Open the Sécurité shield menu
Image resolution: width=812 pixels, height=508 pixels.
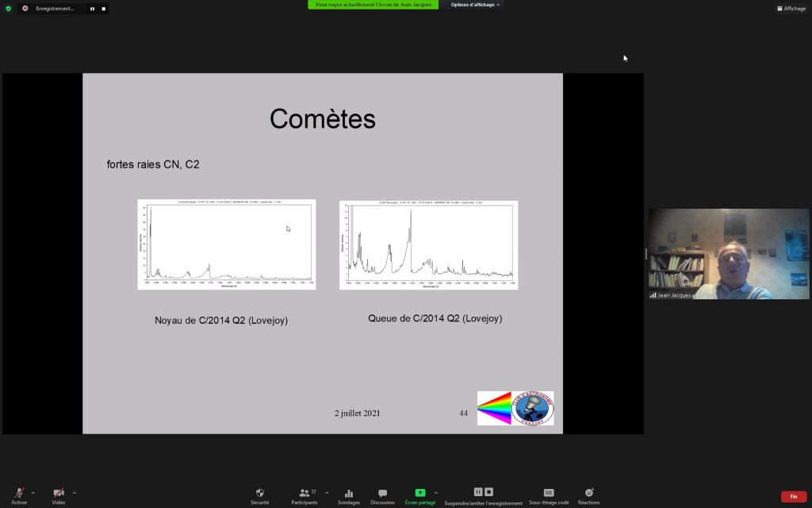click(260, 496)
